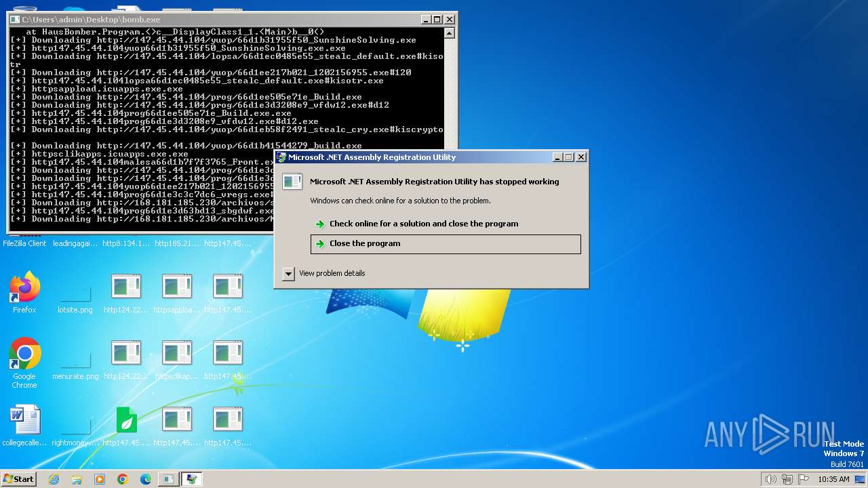Switch to .NET Registration Utility taskbar button
Viewport: 868px width, 488px height.
coord(191,479)
